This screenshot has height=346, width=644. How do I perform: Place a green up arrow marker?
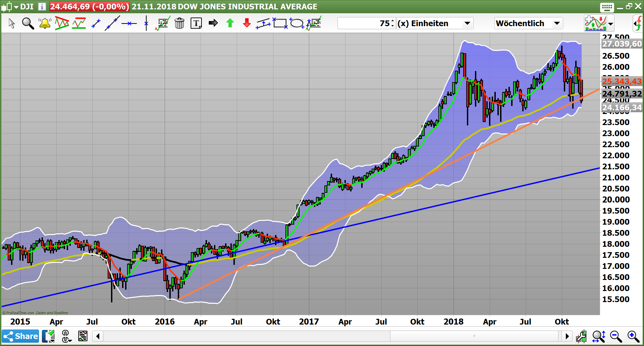click(230, 23)
